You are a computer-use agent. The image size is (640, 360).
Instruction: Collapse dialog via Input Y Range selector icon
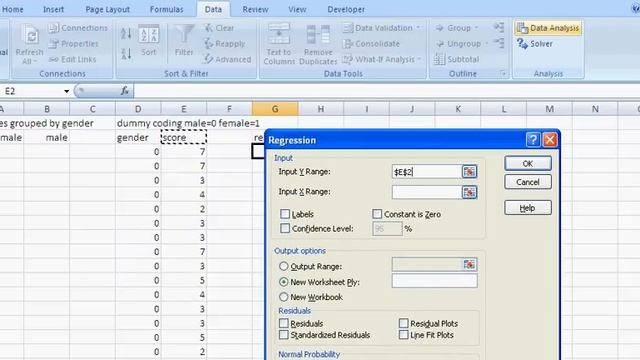469,172
